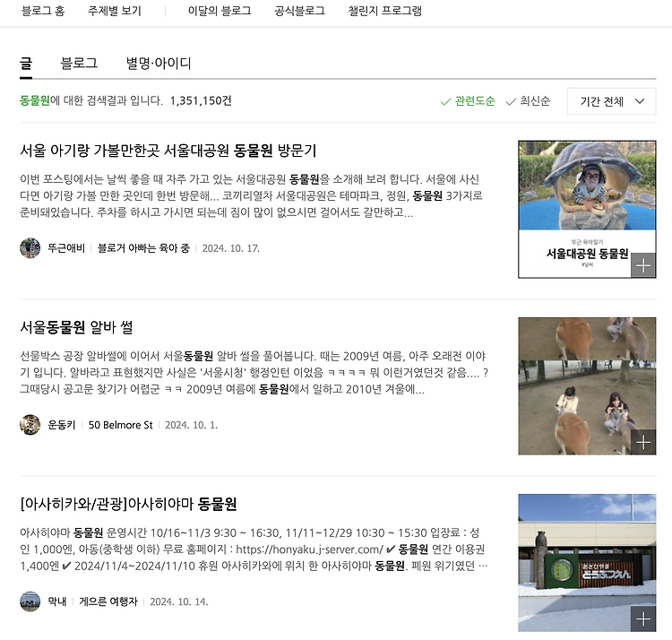Open the 서울대공원 동물원 post thumbnail image
This screenshot has height=640, width=672.
587,209
